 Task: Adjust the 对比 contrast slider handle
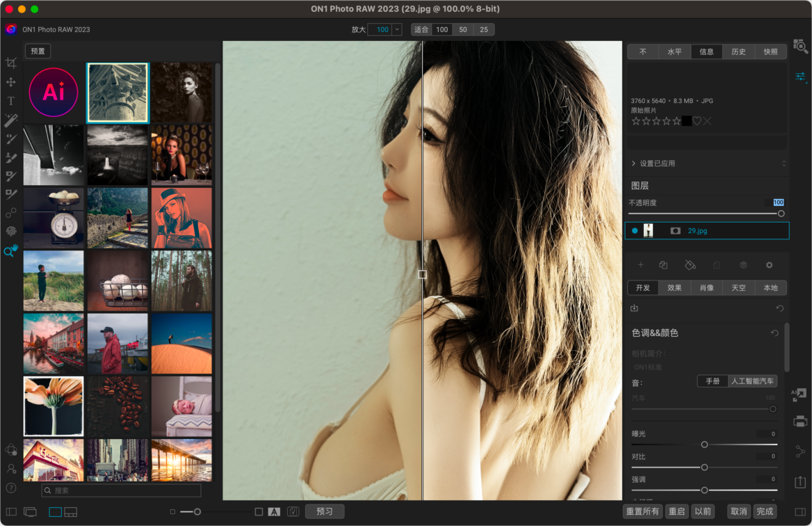tap(704, 468)
